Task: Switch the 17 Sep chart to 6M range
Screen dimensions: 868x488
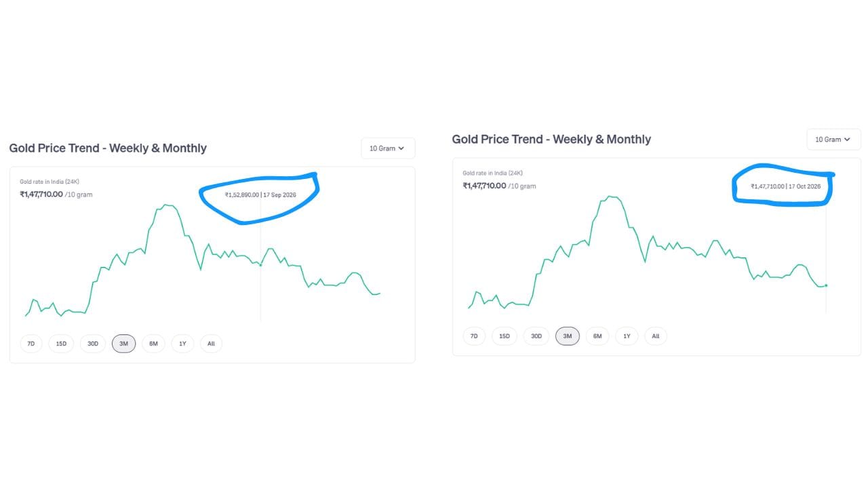Action: (153, 344)
